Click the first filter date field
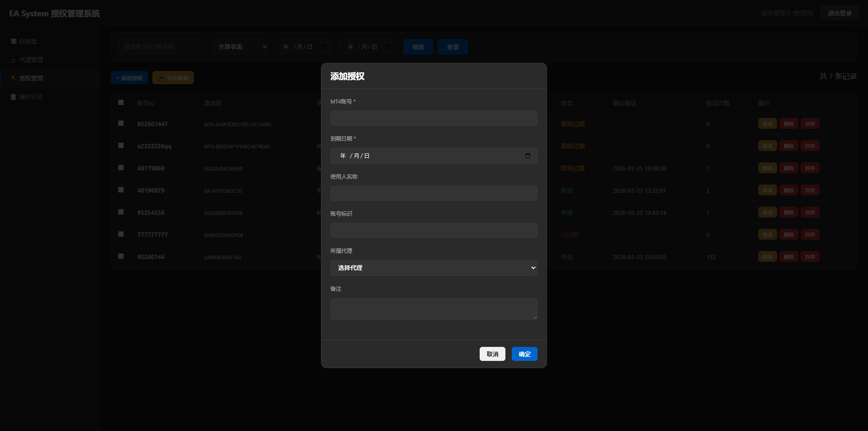Image resolution: width=868 pixels, height=431 pixels. pyautogui.click(x=304, y=47)
